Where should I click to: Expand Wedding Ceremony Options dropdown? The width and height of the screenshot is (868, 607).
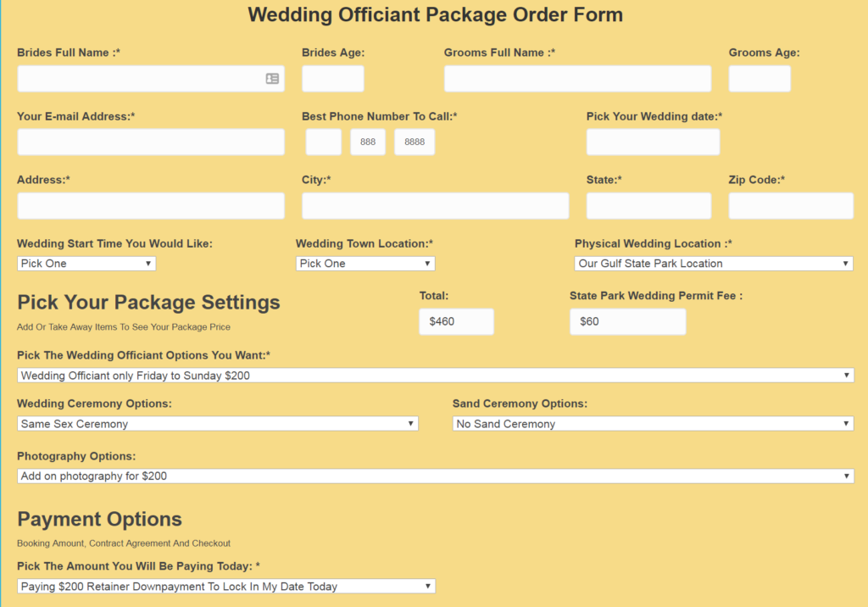click(218, 424)
